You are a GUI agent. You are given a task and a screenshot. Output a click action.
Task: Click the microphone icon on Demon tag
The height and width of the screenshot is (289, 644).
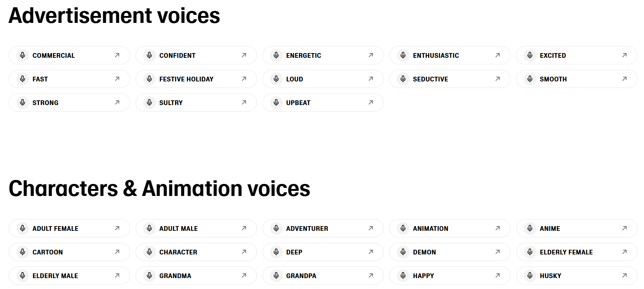point(403,252)
